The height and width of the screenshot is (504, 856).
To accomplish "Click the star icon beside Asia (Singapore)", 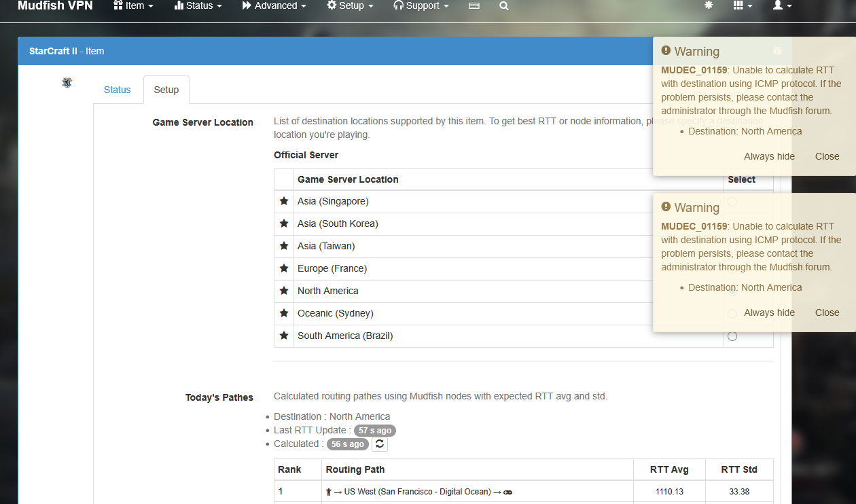I will click(284, 201).
